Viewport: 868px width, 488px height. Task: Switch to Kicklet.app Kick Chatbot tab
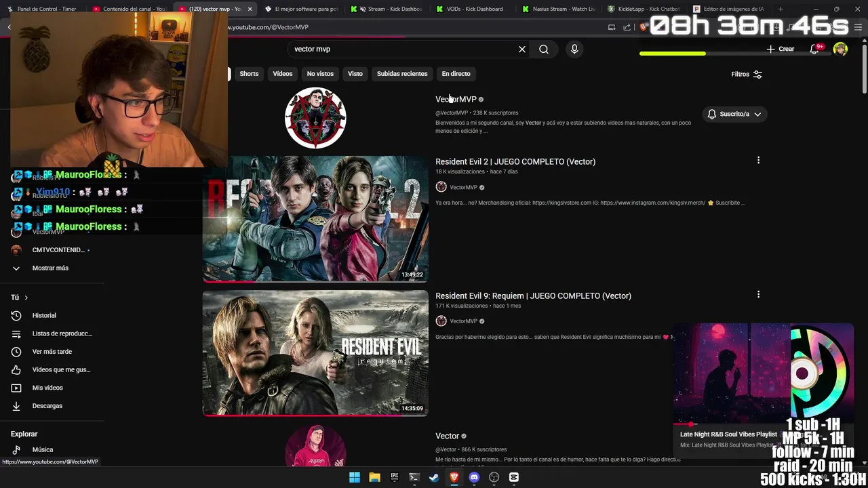pos(646,9)
